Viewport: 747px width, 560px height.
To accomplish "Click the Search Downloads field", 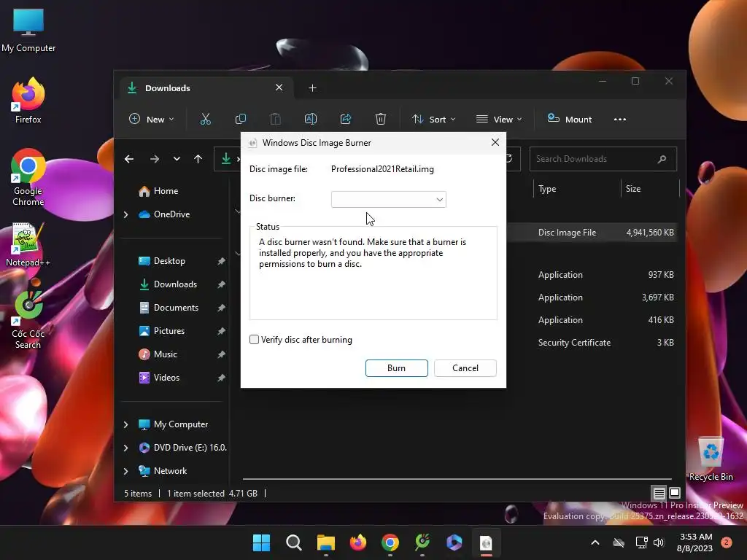I will click(x=603, y=159).
